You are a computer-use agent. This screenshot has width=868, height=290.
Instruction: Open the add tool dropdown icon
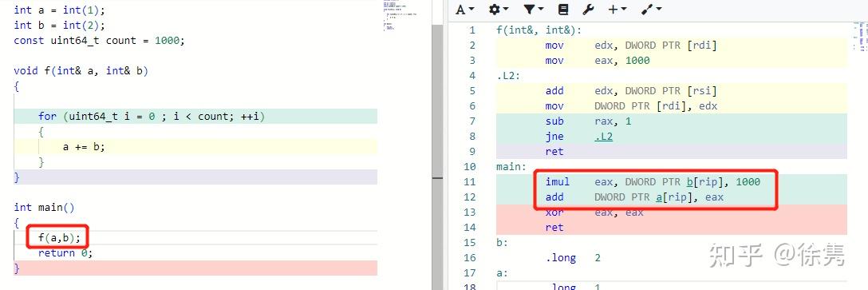(x=652, y=9)
